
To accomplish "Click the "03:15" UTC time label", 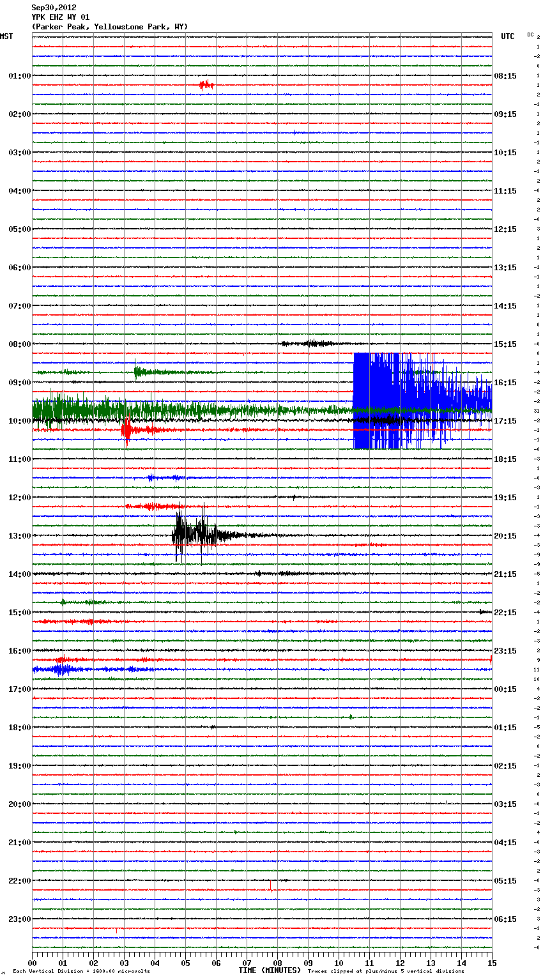I will [x=505, y=804].
